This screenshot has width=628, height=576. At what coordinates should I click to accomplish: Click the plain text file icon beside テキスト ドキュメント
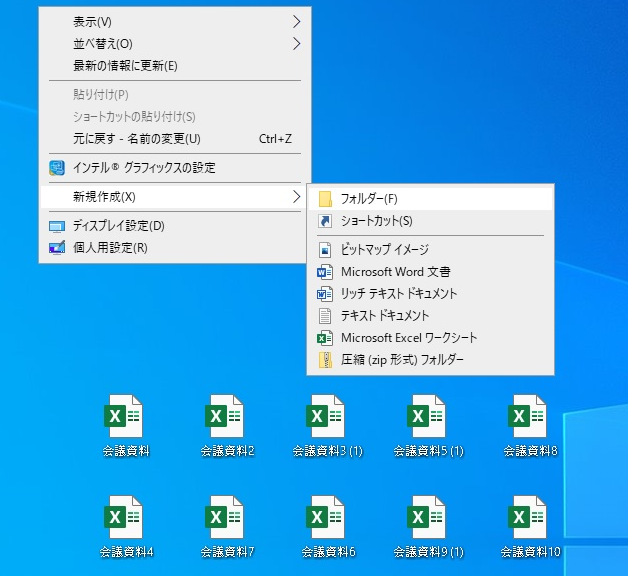pyautogui.click(x=325, y=316)
